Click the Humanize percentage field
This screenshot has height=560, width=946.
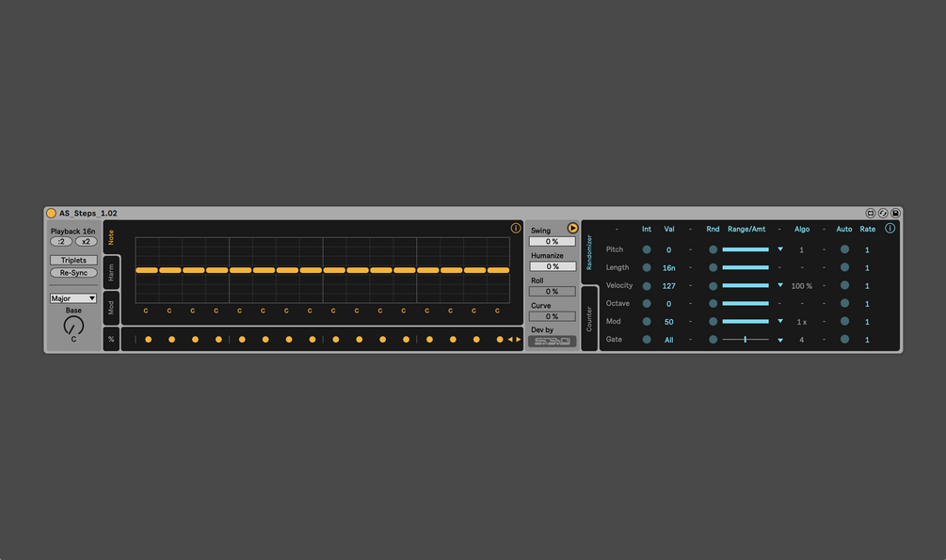pyautogui.click(x=552, y=266)
